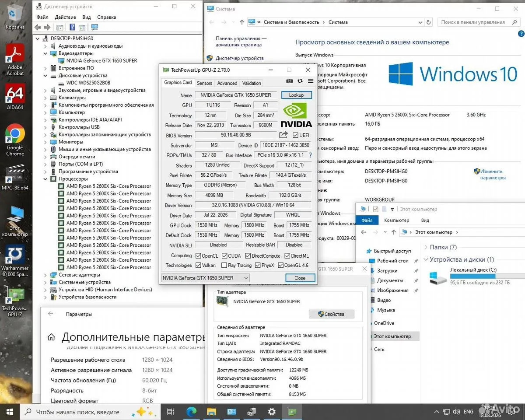The height and width of the screenshot is (420, 525).
Task: Click Свойства button in adapter dialog
Action: (331, 314)
